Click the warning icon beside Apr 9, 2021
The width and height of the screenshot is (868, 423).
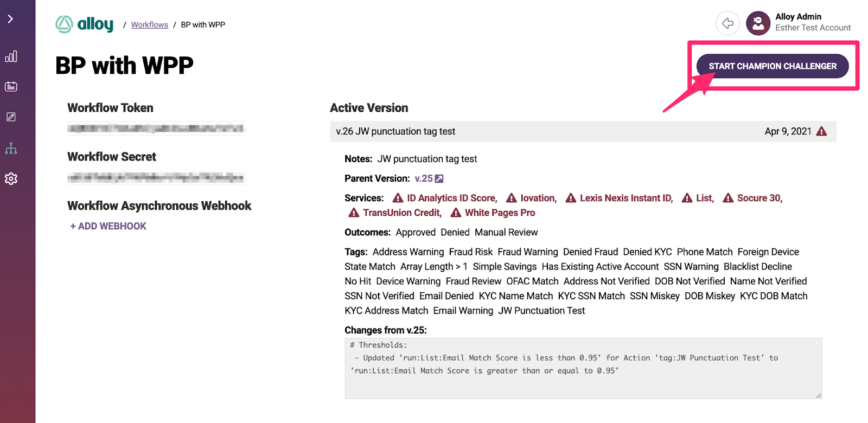pyautogui.click(x=822, y=131)
